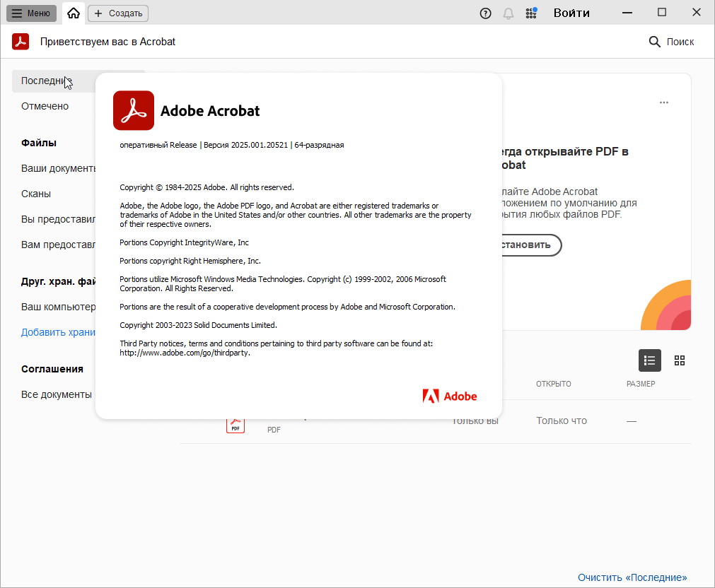Click the Right Hemisphere copyright line
This screenshot has height=588, width=715.
pos(190,261)
